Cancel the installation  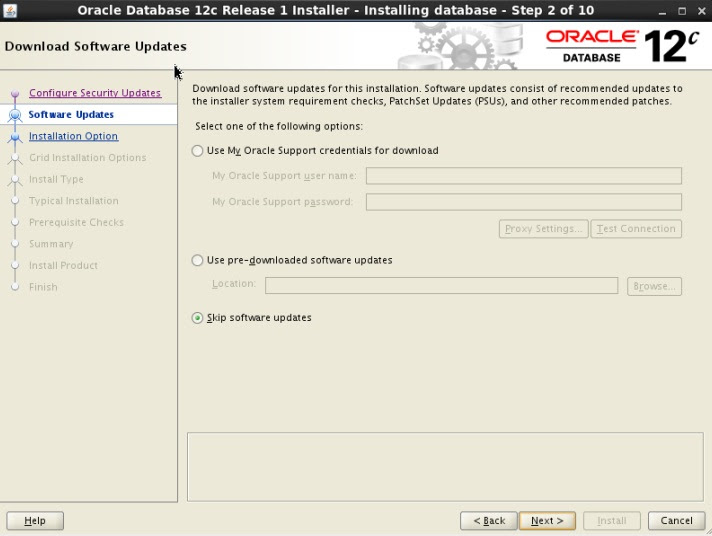(677, 521)
